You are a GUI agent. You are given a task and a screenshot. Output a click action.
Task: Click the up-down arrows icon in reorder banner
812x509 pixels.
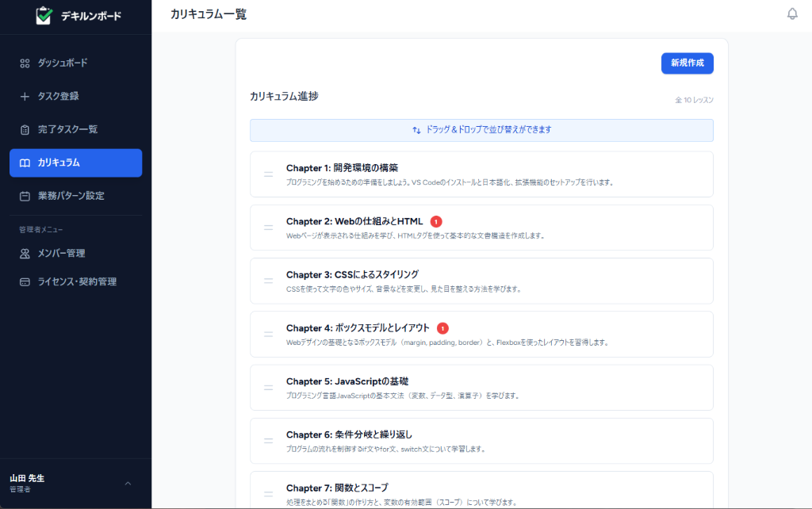pyautogui.click(x=416, y=130)
